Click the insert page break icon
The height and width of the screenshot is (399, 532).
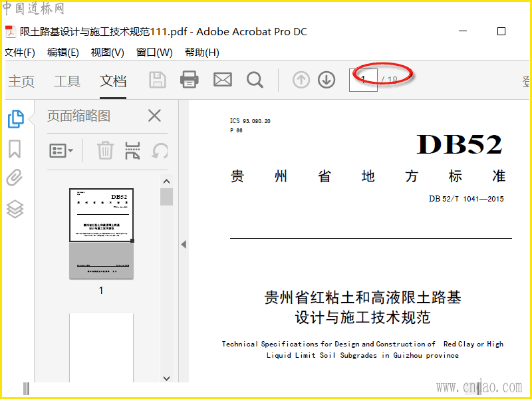point(132,151)
